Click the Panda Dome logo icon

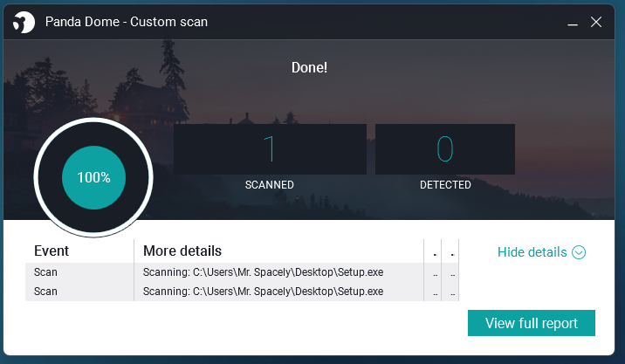click(x=24, y=22)
